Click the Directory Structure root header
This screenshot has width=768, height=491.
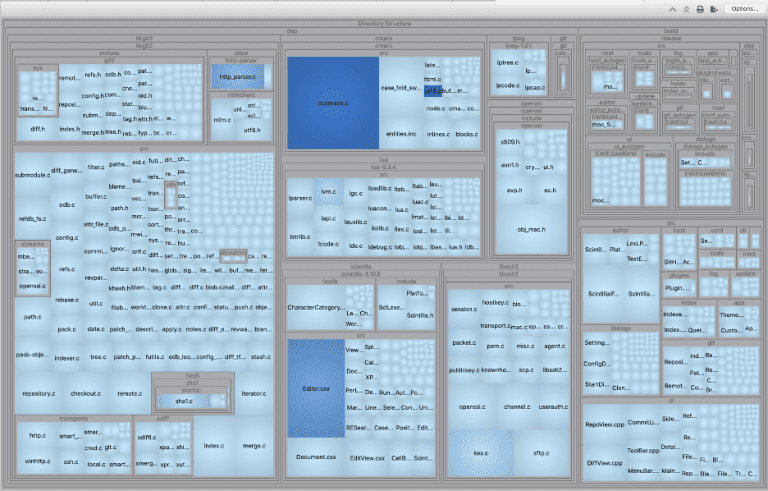[x=383, y=23]
